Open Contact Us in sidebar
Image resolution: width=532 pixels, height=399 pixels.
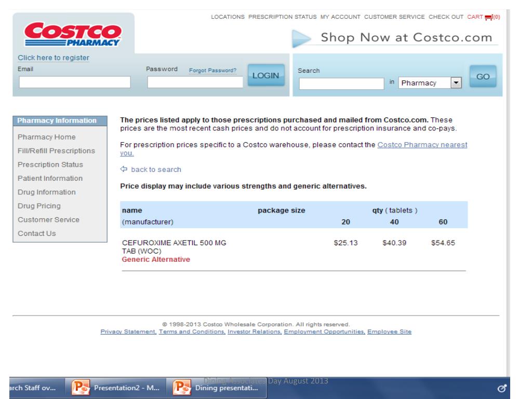37,233
